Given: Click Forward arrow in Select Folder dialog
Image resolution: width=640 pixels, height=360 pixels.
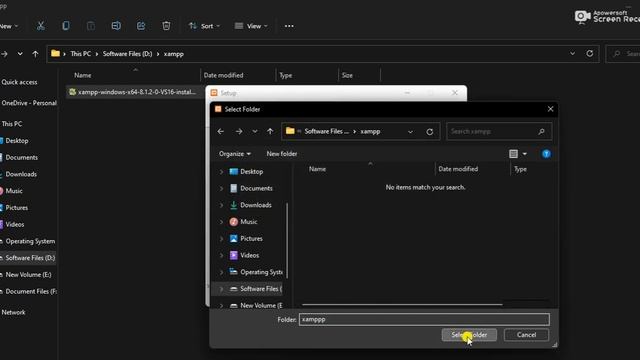Looking at the screenshot, I should [239, 131].
